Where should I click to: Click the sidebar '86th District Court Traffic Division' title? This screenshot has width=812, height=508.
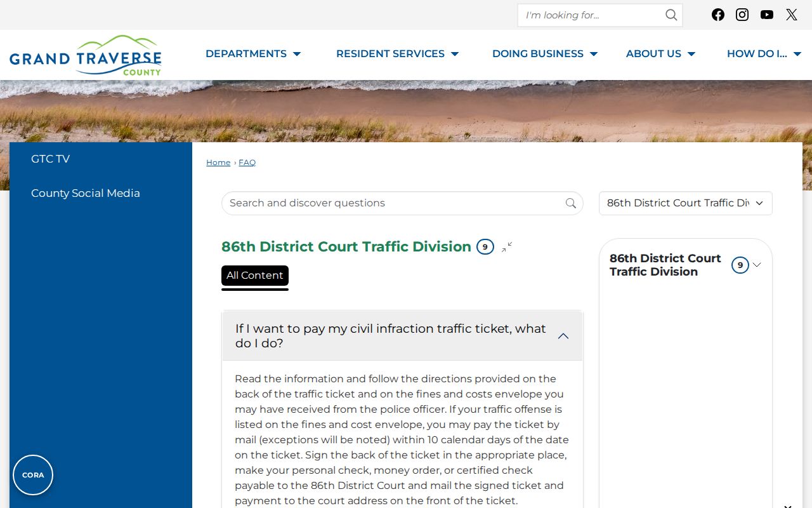(x=665, y=265)
